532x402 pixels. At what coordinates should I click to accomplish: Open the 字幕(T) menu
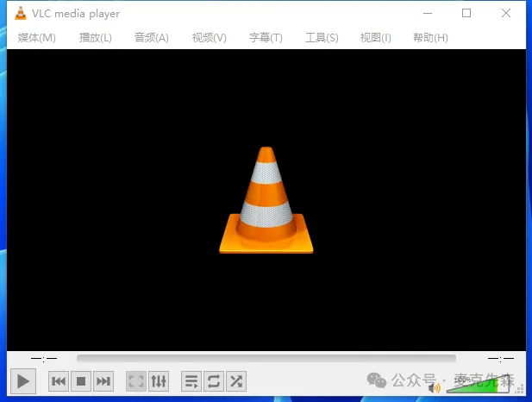pos(266,37)
